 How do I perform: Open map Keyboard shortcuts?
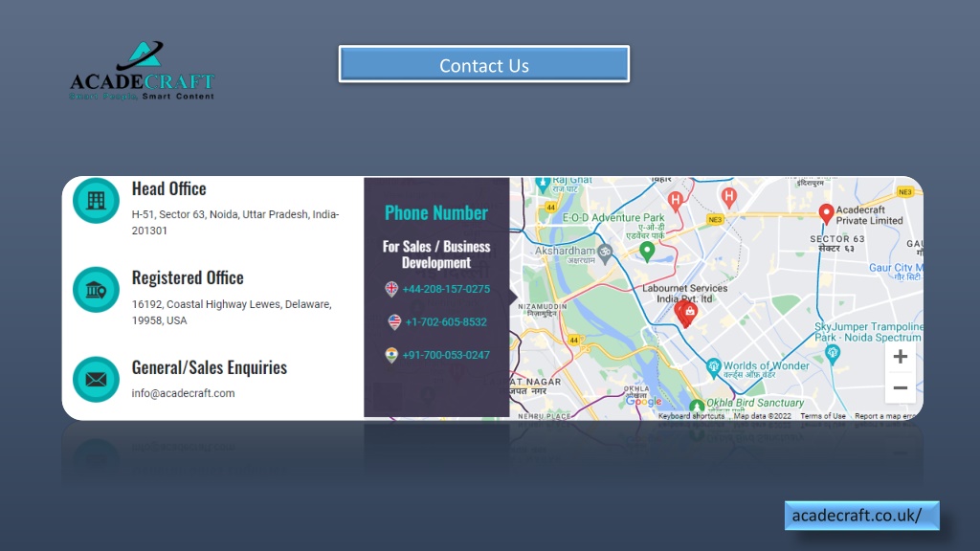pos(691,416)
